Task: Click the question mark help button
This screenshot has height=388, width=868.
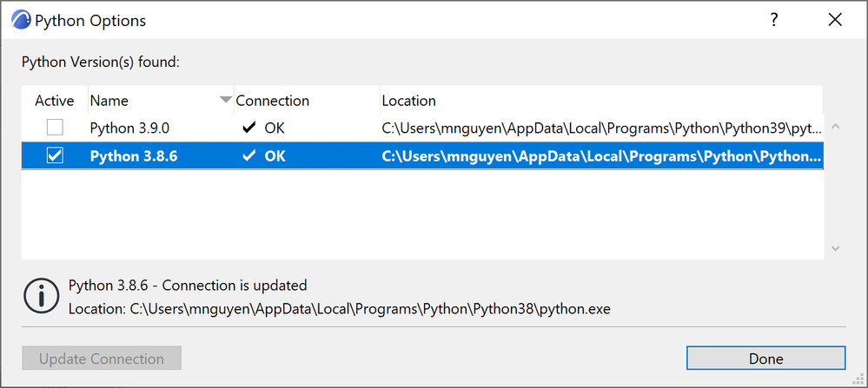Action: tap(774, 20)
